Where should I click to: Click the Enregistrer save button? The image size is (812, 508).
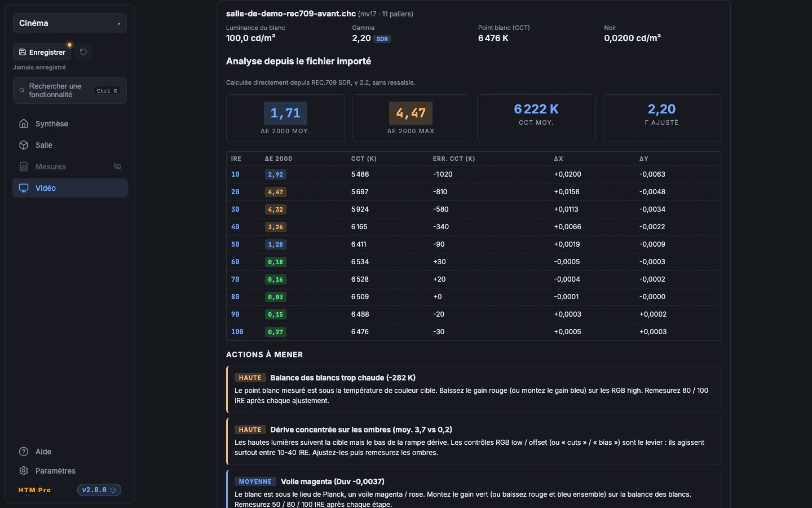click(42, 52)
